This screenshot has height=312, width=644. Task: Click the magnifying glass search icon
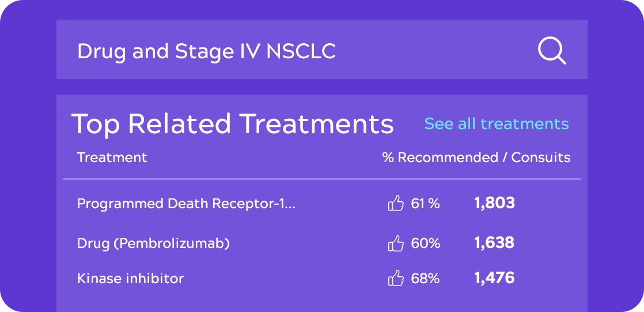[552, 51]
